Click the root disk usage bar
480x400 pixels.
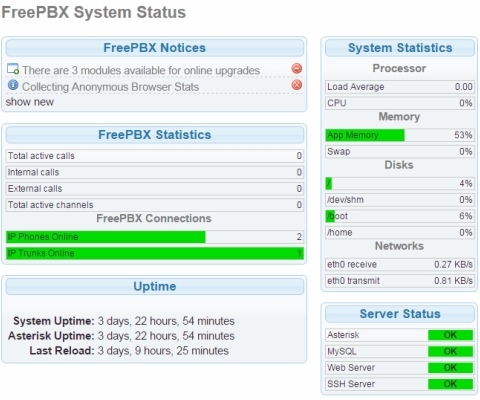point(329,183)
